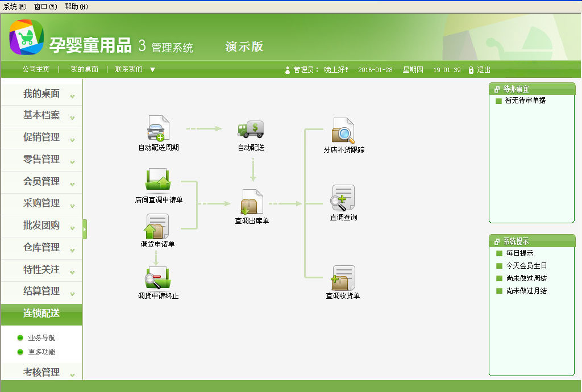Click the green dot beside 业务导航
This screenshot has height=392, width=582.
20,338
